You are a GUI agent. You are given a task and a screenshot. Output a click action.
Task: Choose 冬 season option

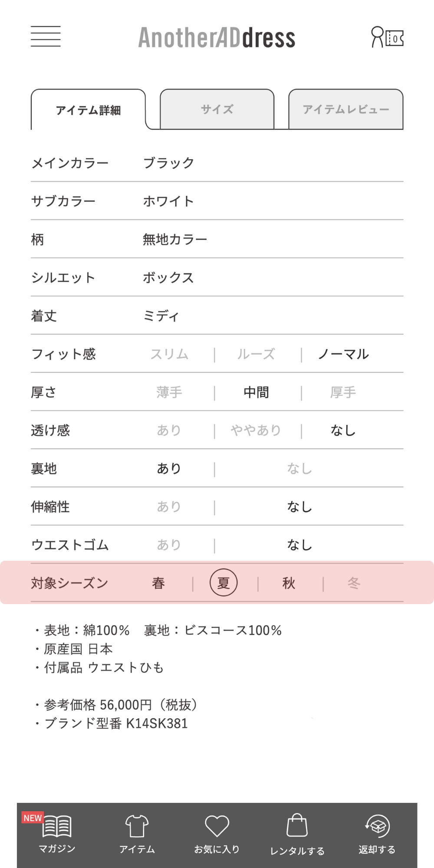coord(354,583)
